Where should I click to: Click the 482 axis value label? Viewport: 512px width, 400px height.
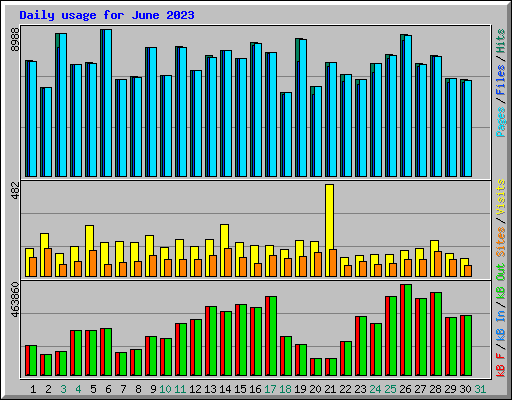point(15,191)
